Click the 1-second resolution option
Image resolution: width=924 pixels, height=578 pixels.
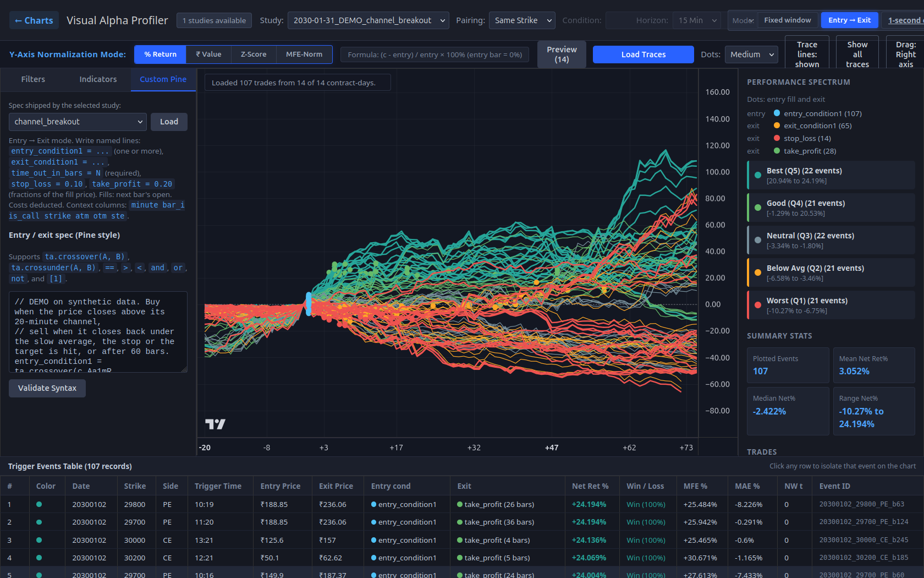pos(904,20)
